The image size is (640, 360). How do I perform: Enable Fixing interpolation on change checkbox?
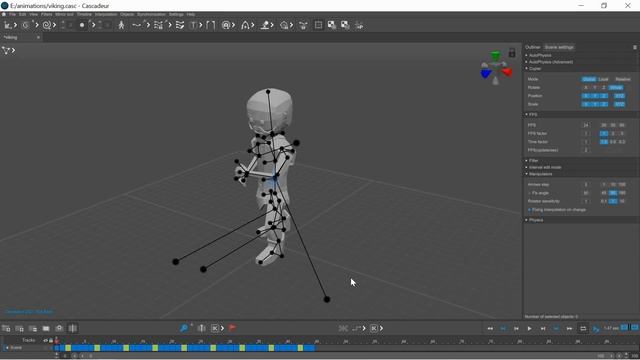tap(529, 210)
